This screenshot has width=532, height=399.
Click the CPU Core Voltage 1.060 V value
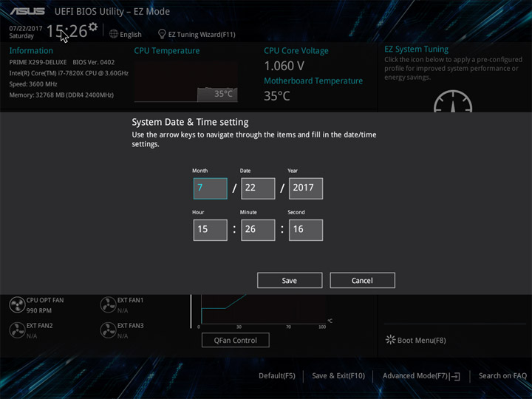pyautogui.click(x=284, y=66)
